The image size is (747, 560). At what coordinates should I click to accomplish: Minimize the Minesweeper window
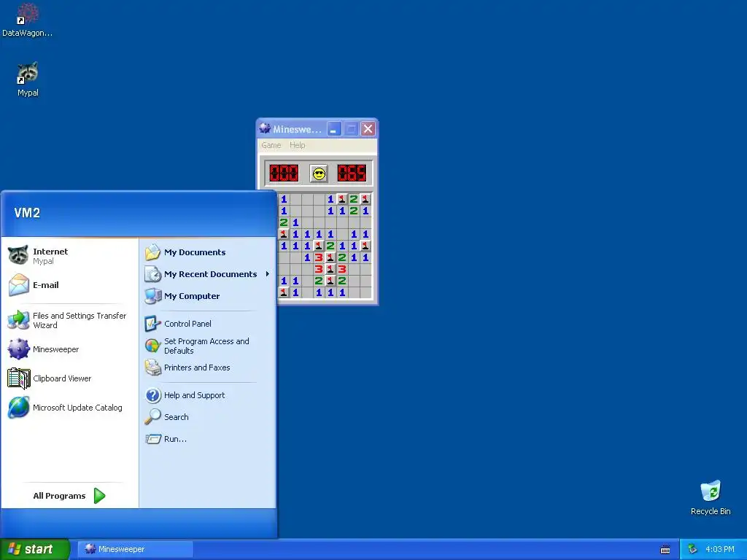click(x=334, y=128)
